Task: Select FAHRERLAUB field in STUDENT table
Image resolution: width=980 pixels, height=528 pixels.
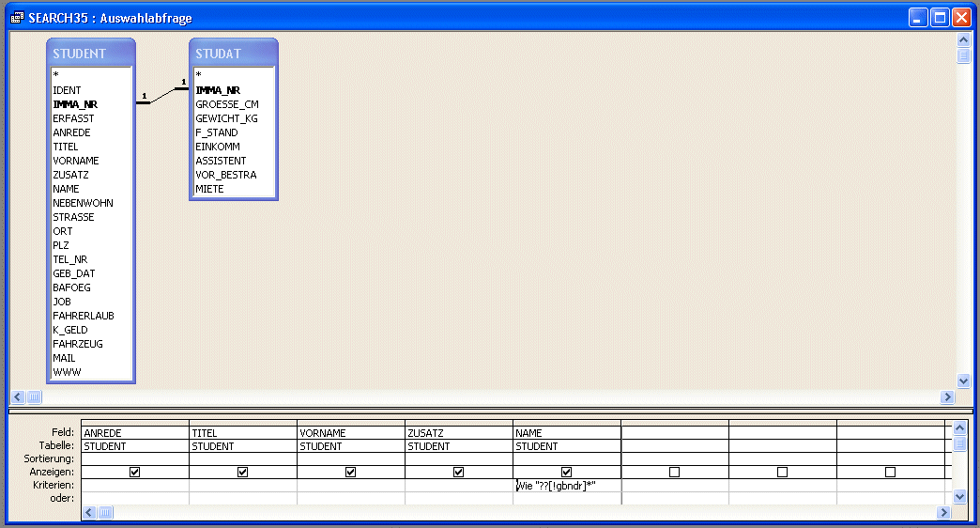Action: [92, 316]
